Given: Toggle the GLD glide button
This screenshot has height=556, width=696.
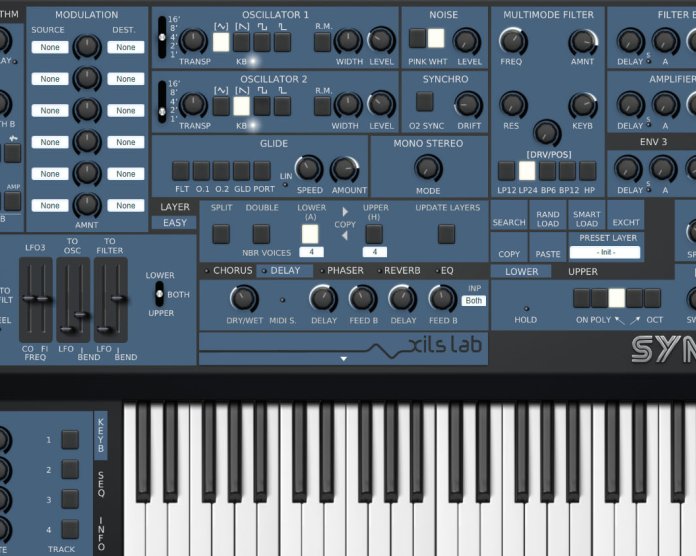Looking at the screenshot, I should click(241, 171).
